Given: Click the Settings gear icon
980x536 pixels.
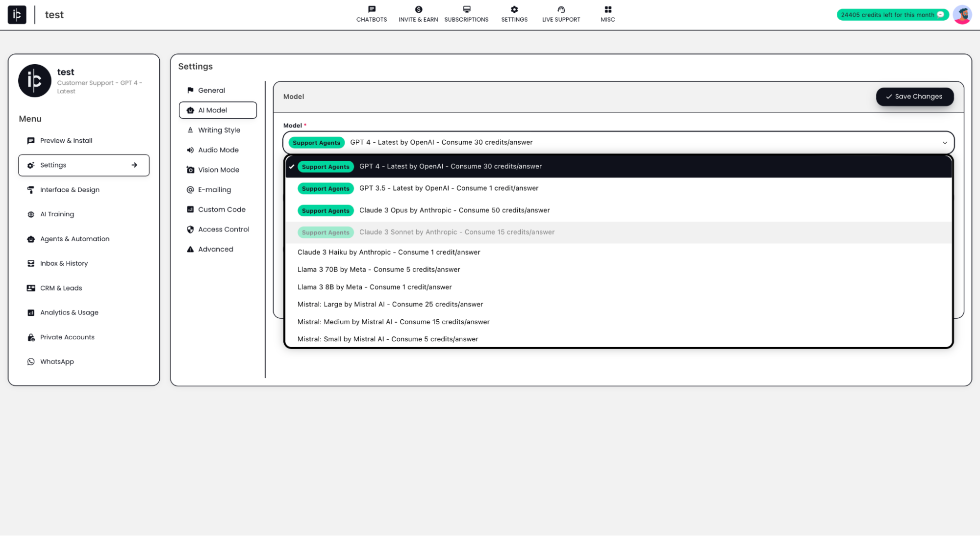Looking at the screenshot, I should 514,9.
